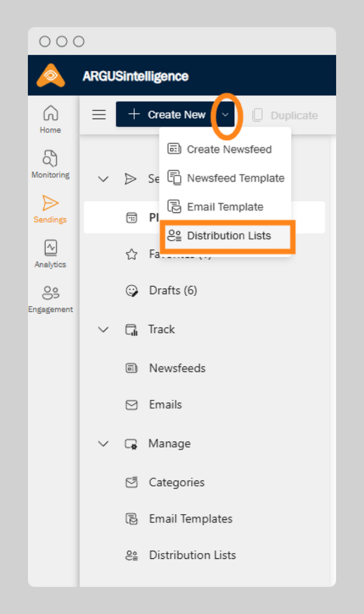The width and height of the screenshot is (364, 614).
Task: Go to Monitoring in the sidebar
Action: click(50, 164)
